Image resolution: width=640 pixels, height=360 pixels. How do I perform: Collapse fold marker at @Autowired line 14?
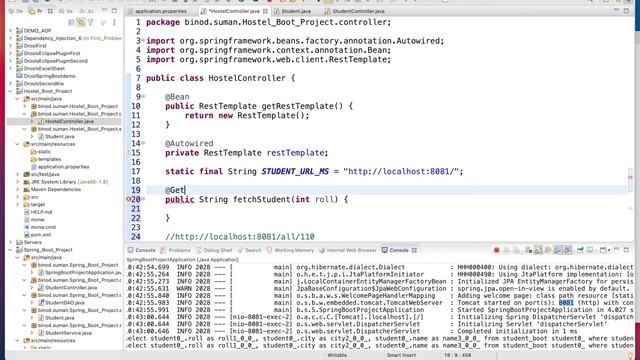click(x=143, y=143)
